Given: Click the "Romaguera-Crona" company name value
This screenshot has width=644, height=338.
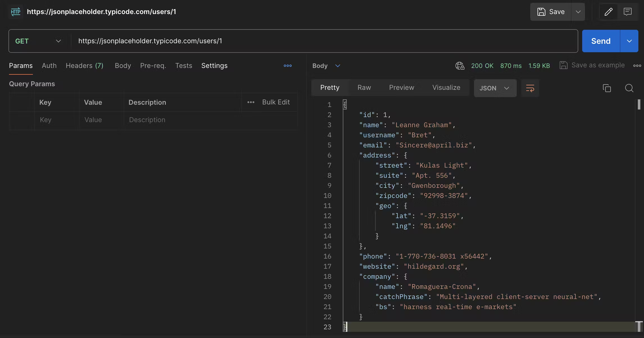Looking at the screenshot, I should [442, 287].
